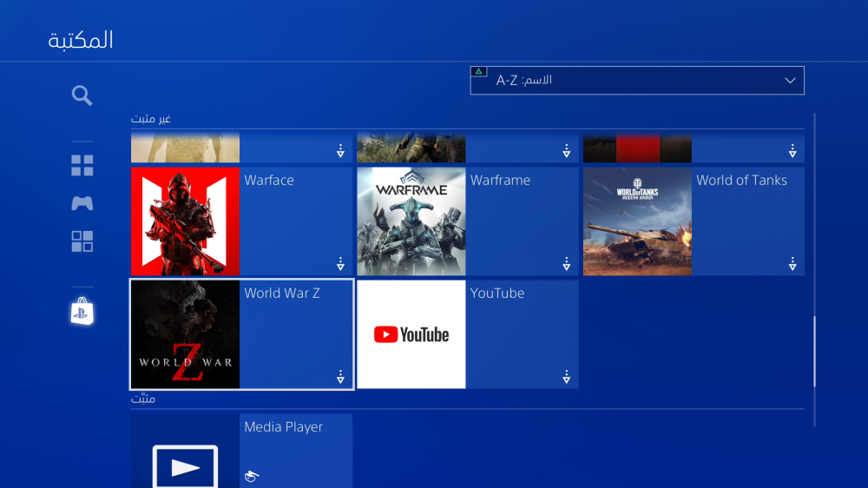
Task: Click the chevron arrow of sort dropdown
Action: pyautogui.click(x=790, y=81)
